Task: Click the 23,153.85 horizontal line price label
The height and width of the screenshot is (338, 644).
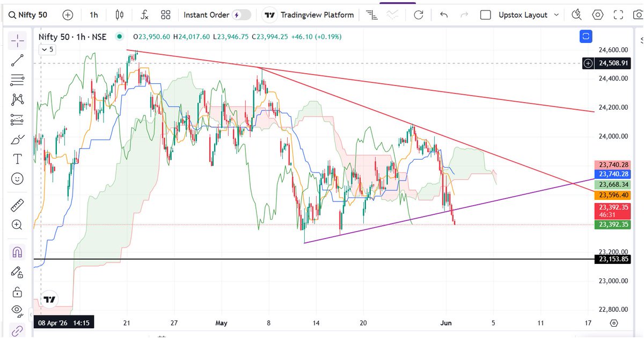Action: tap(614, 259)
